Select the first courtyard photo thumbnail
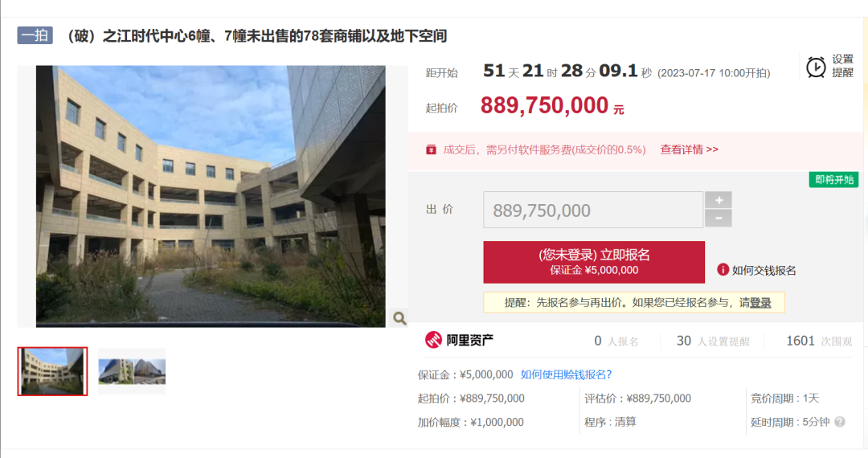Viewport: 868px width, 458px height. pos(52,371)
